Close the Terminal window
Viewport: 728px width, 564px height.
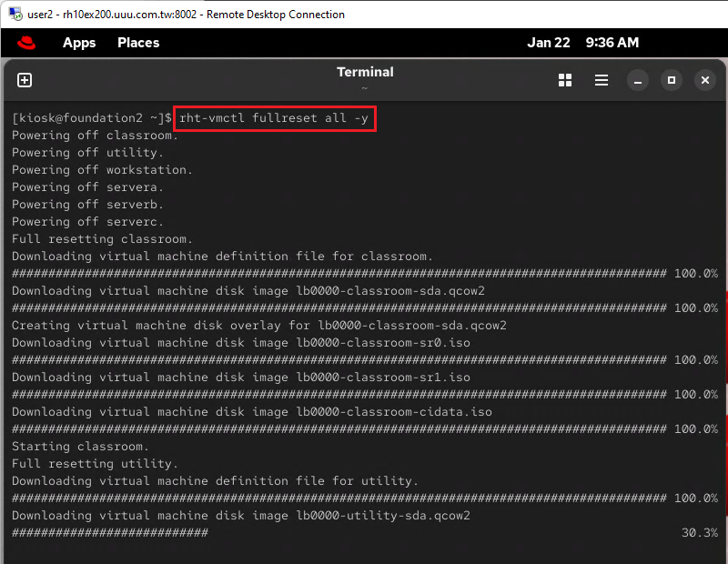pos(704,80)
